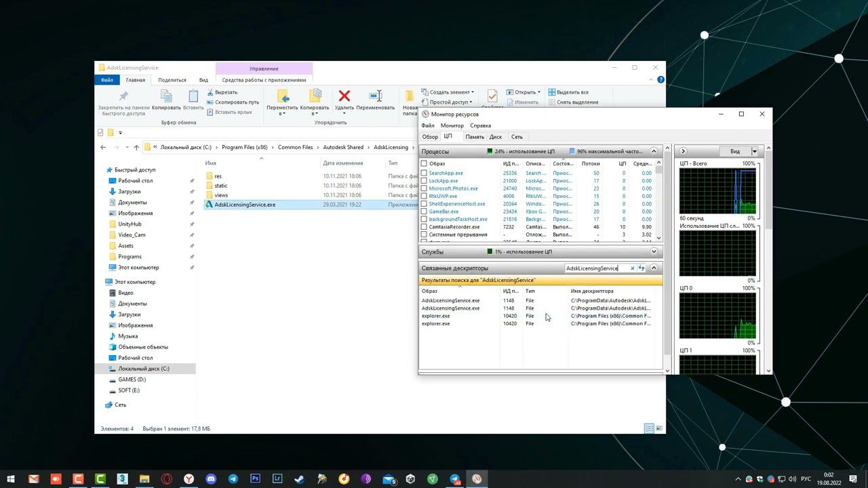The width and height of the screenshot is (868, 488).
Task: Click the volume icon in system tray
Action: pos(791,479)
